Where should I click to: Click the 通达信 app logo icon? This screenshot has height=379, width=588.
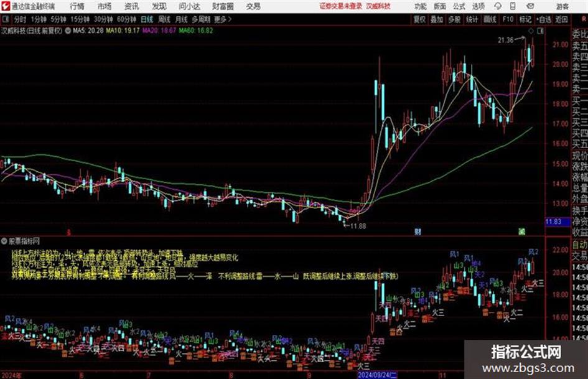[5, 6]
